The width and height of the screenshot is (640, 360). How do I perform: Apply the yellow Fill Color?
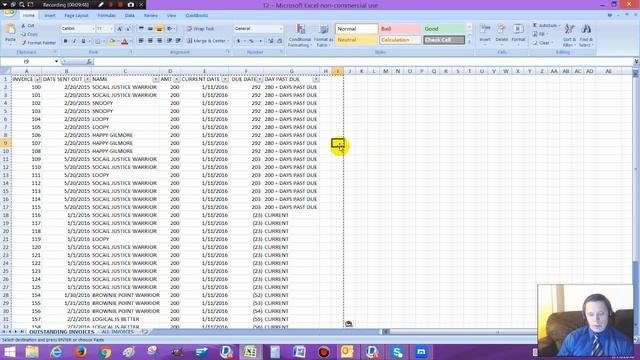pos(112,41)
